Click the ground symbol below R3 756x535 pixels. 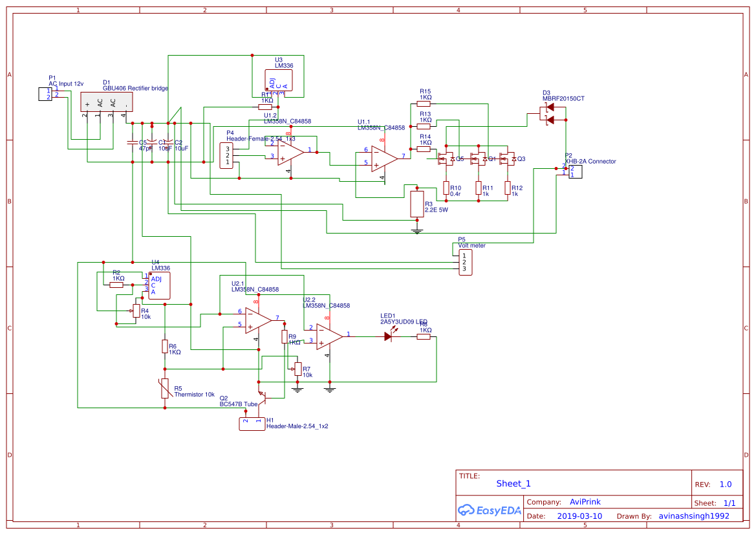[x=417, y=231]
